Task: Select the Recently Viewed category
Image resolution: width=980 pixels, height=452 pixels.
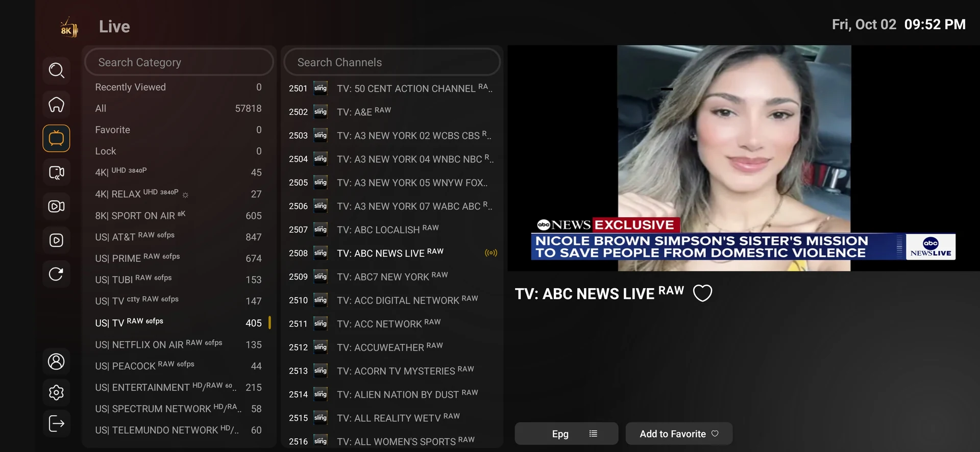Action: (179, 87)
